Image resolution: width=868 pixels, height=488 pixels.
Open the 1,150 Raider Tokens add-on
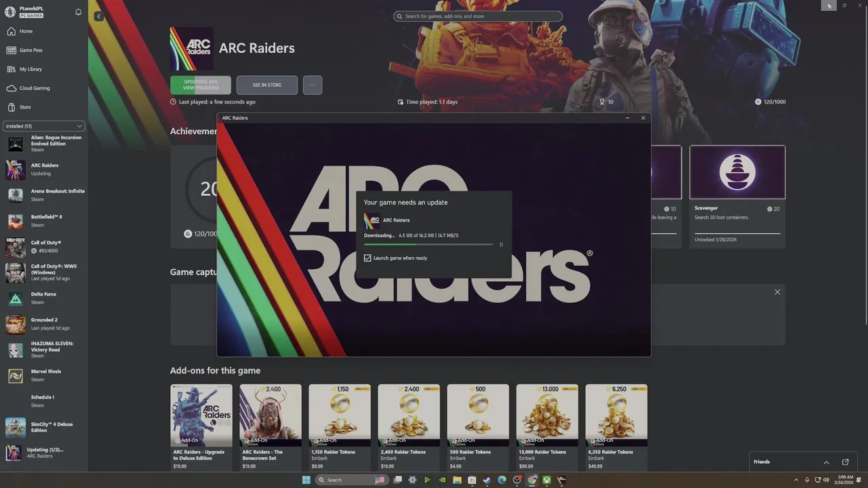(340, 427)
